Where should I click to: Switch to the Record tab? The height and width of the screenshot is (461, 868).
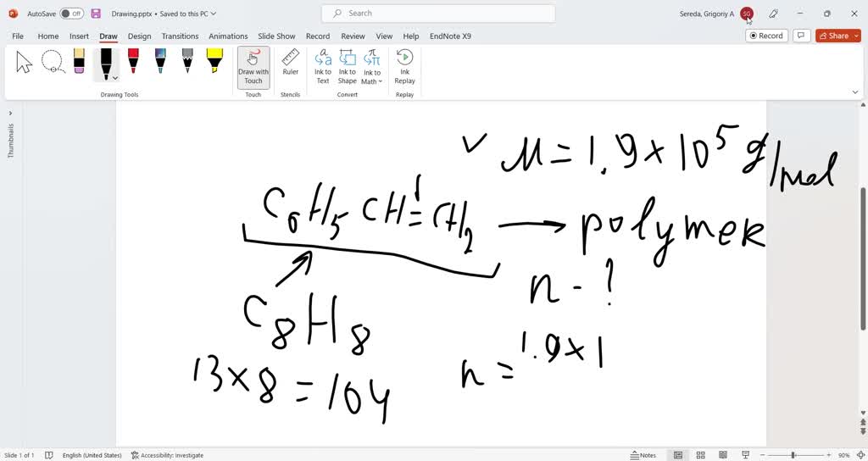tap(318, 36)
